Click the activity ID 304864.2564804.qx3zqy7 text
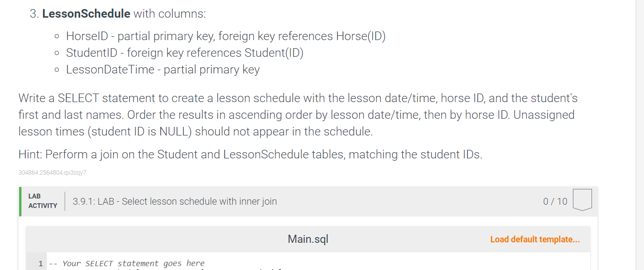The image size is (644, 270). [x=52, y=173]
